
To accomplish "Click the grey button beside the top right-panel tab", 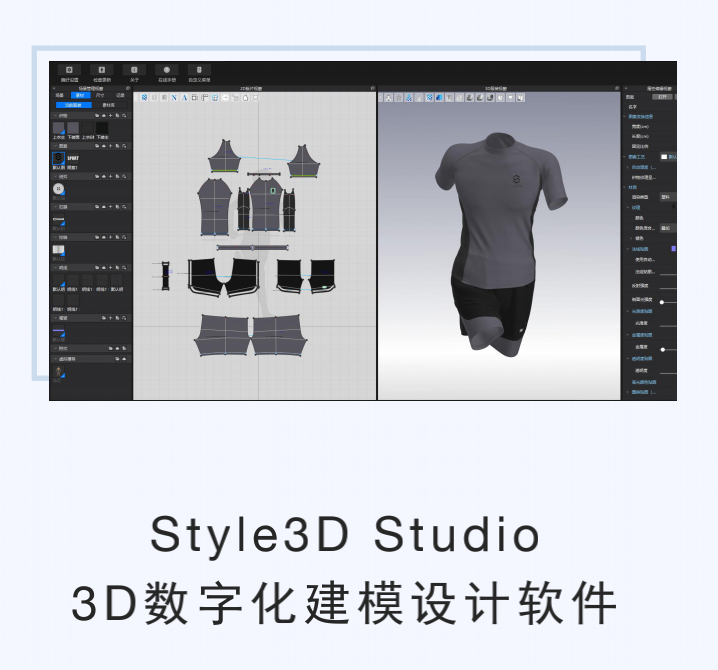I will (662, 97).
